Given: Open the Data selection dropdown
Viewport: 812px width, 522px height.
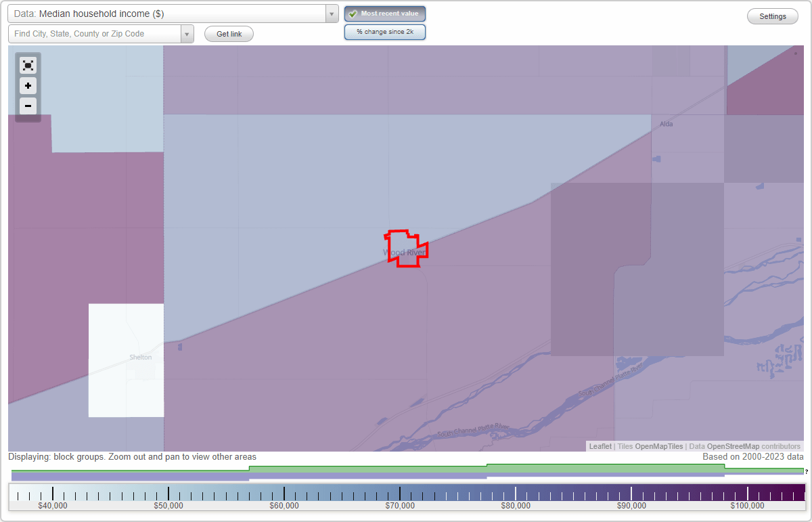Looking at the screenshot, I should pos(331,13).
